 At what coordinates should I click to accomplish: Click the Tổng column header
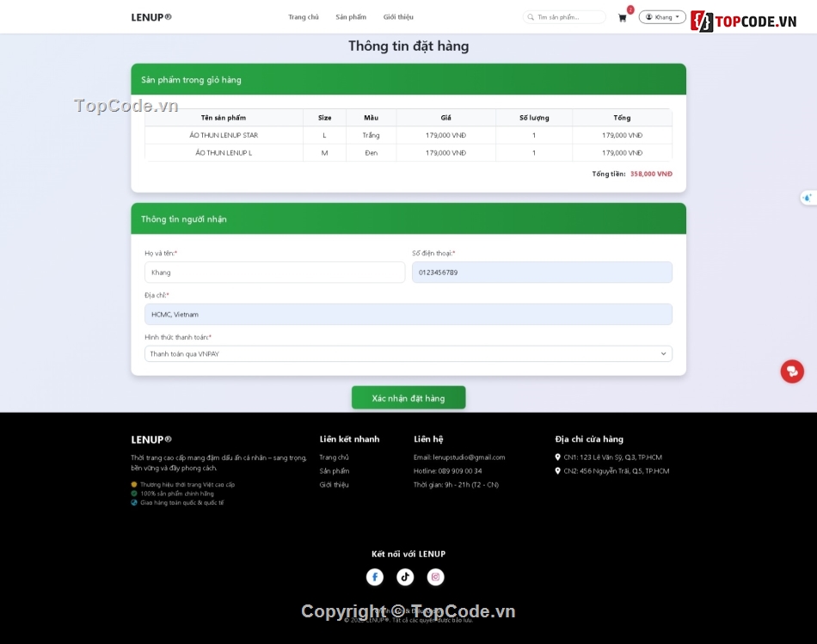[622, 118]
